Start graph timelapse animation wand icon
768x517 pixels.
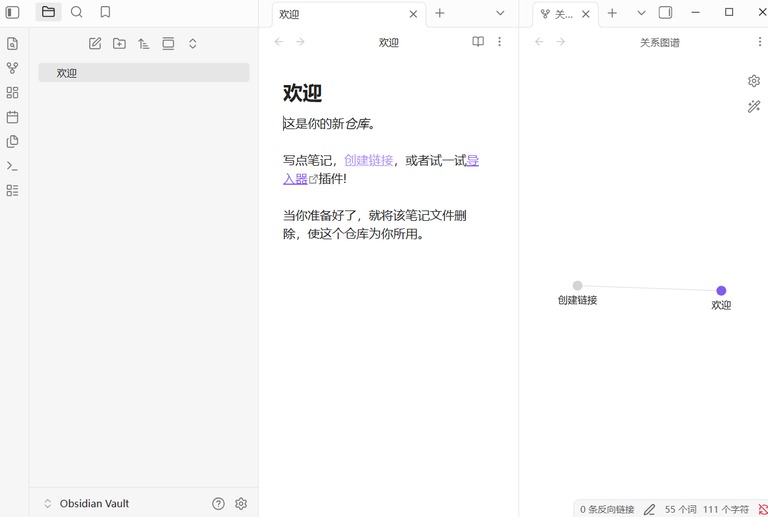click(x=754, y=106)
